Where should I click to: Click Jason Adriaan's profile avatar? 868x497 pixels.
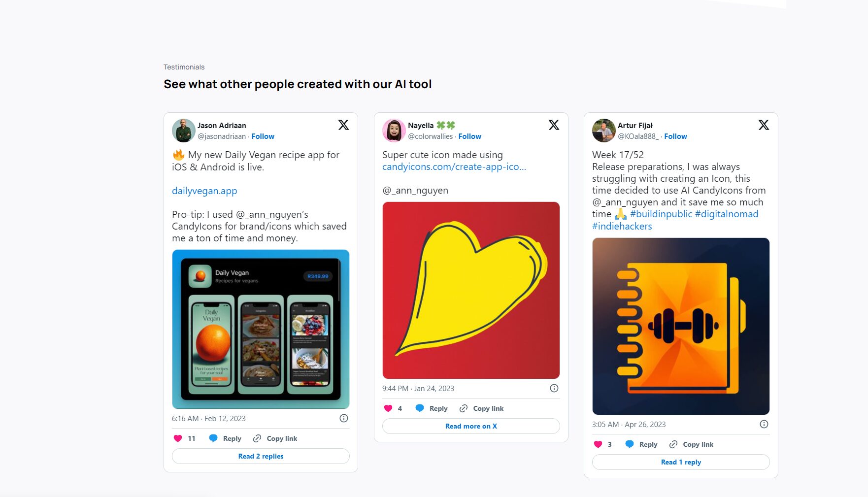point(184,131)
